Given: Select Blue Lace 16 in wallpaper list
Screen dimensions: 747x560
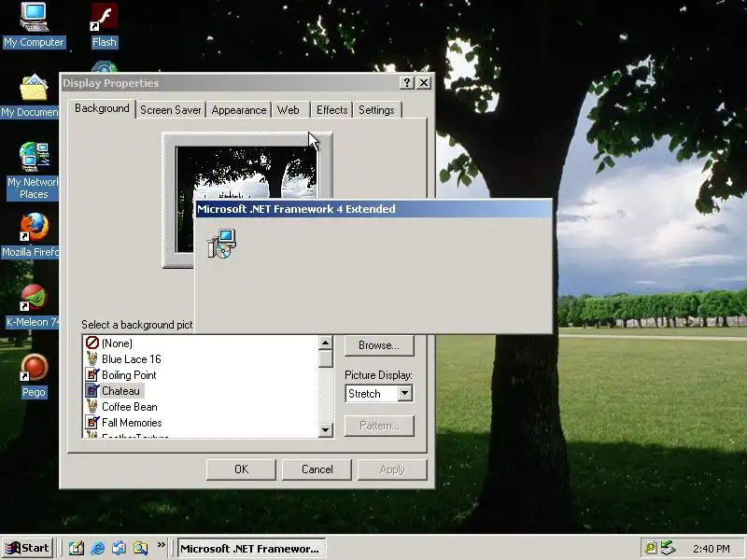Looking at the screenshot, I should pyautogui.click(x=131, y=359).
